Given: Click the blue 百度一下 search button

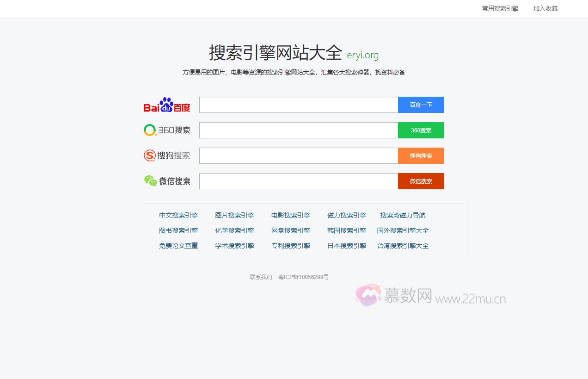Looking at the screenshot, I should (421, 105).
